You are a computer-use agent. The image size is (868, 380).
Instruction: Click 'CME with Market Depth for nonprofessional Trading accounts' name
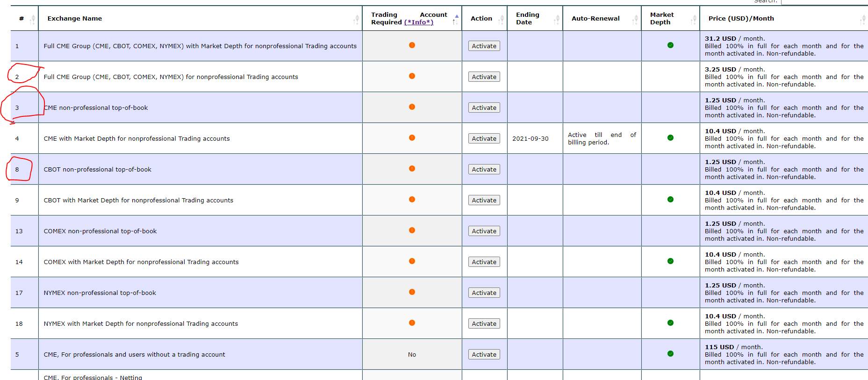pos(137,139)
